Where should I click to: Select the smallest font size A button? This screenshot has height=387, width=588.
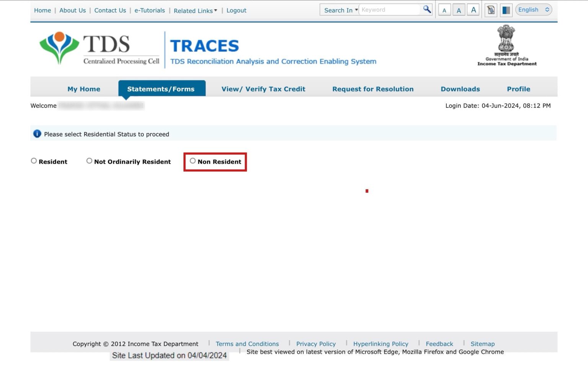444,10
